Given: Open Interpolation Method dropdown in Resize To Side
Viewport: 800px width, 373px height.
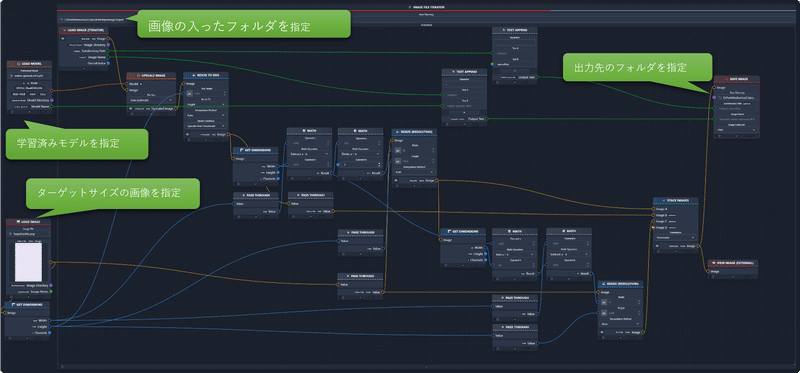Looking at the screenshot, I should (x=206, y=115).
